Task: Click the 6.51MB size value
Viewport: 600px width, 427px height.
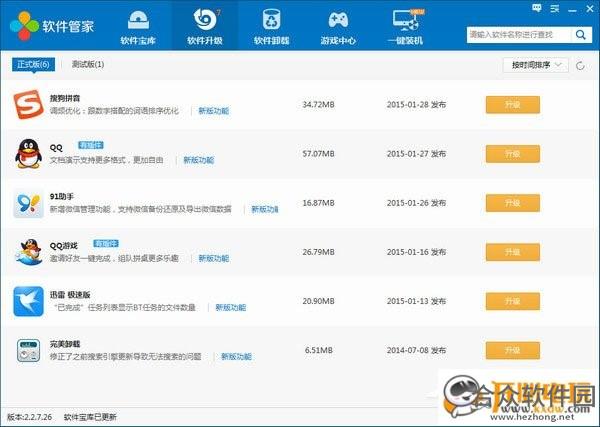Action: [x=318, y=350]
